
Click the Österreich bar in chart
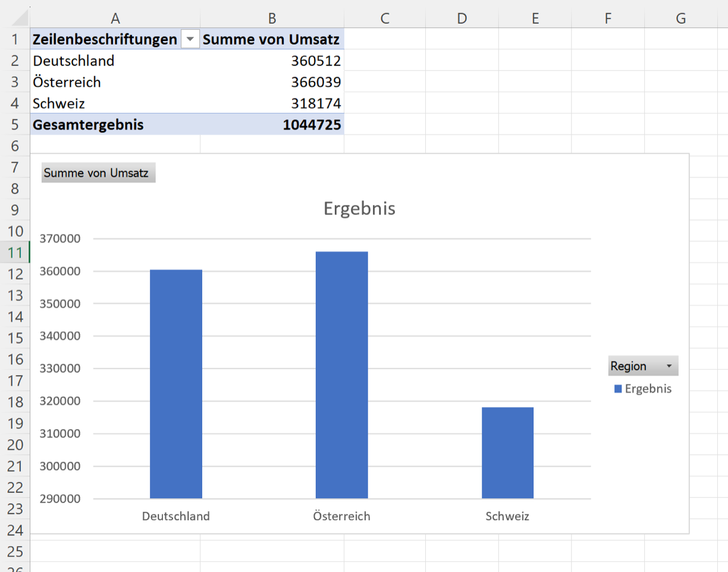(x=341, y=375)
